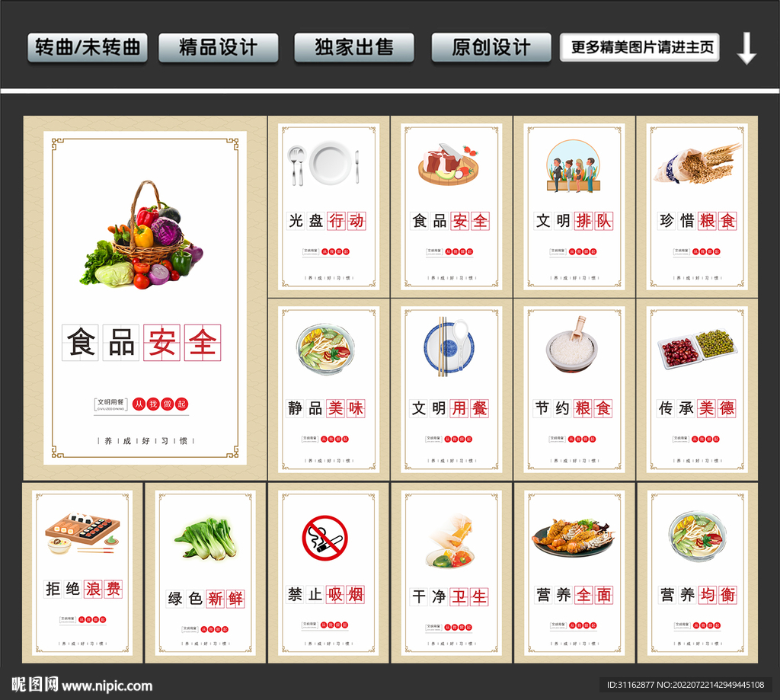This screenshot has height=700, width=780.
Task: Click the red 从我做起 badge on large poster
Action: coord(160,404)
